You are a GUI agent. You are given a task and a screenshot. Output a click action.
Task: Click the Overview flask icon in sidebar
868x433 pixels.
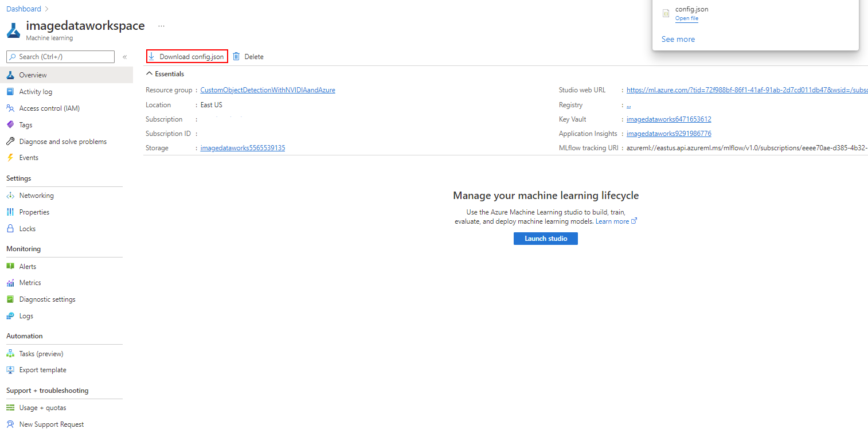pos(10,75)
